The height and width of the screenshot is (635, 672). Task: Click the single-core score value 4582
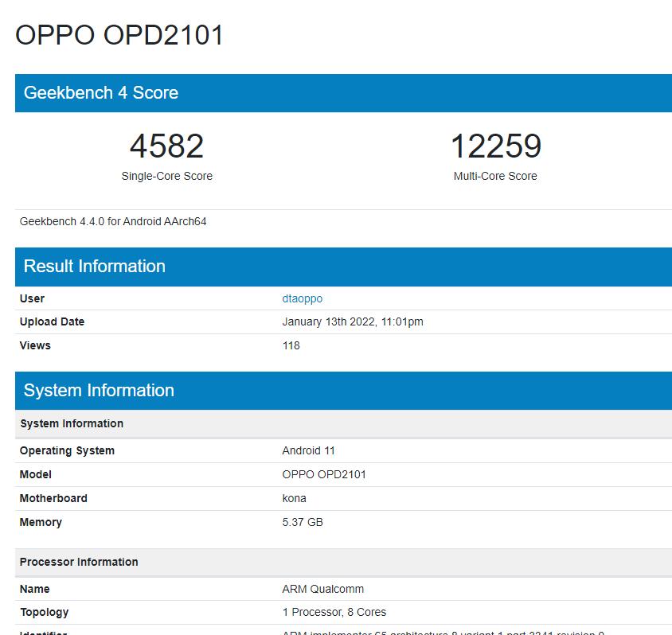click(x=166, y=146)
